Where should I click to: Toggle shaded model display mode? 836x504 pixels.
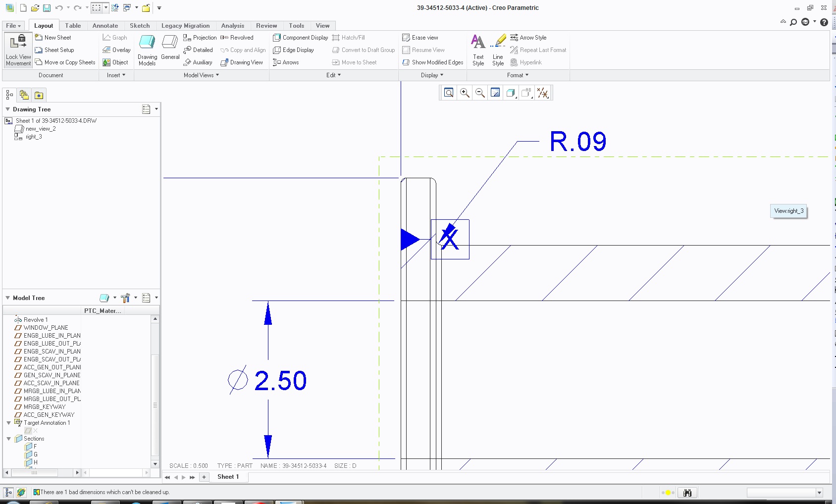[511, 93]
